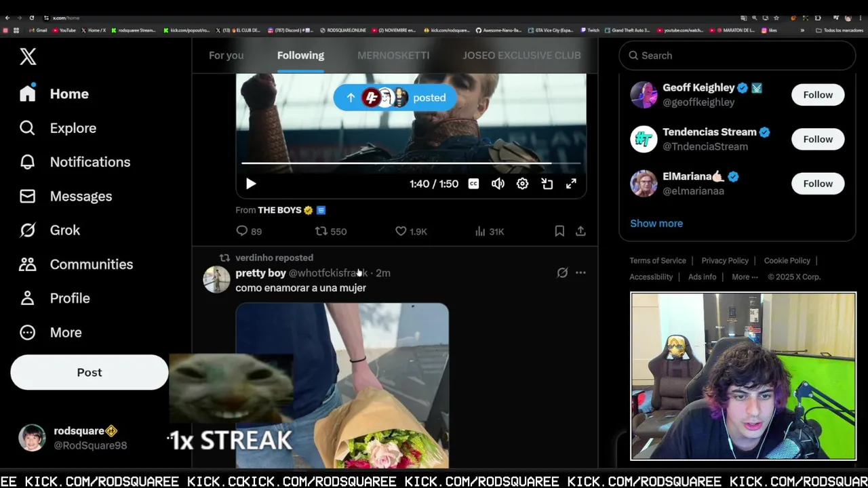Open Notifications in the sidebar
Screen dimensions: 868x488
point(75,162)
